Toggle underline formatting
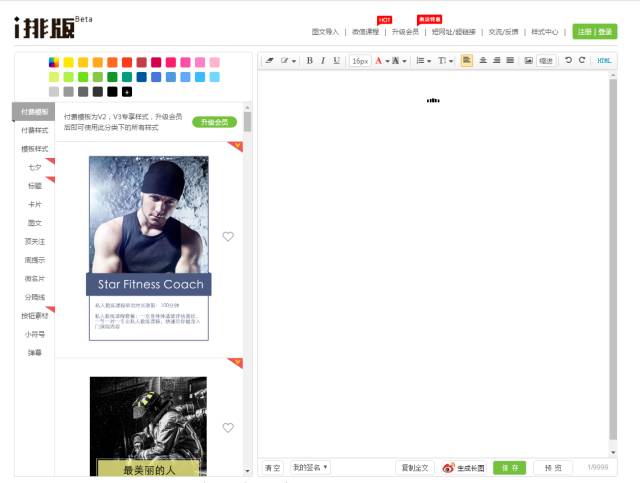640x483 pixels. (336, 60)
